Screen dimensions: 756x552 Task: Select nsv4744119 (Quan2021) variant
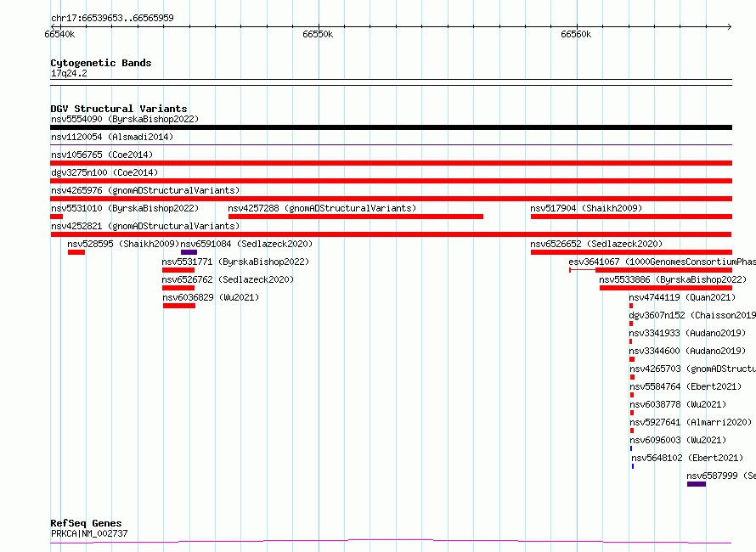682,297
